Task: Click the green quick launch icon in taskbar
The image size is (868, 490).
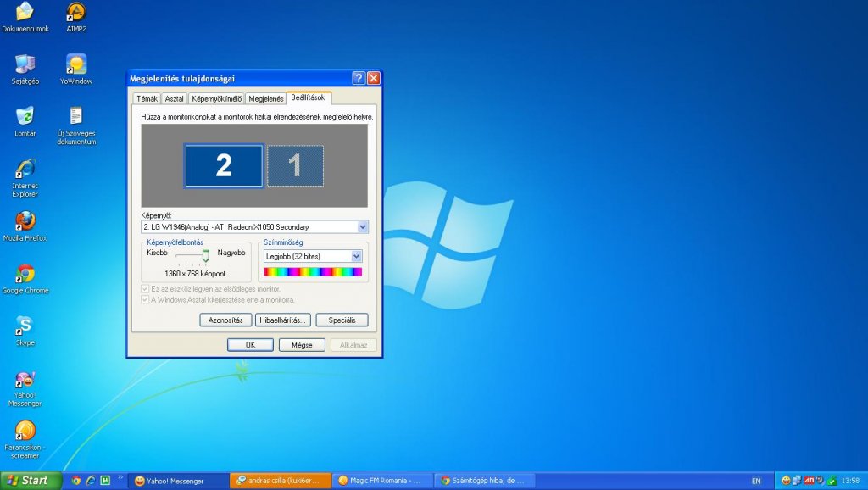Action: click(105, 481)
